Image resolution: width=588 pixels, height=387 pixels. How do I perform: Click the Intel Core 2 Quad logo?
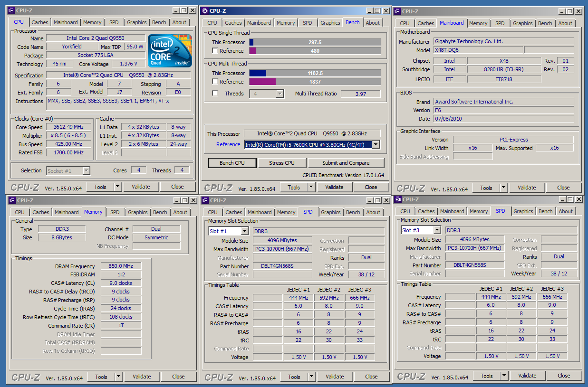coord(169,50)
